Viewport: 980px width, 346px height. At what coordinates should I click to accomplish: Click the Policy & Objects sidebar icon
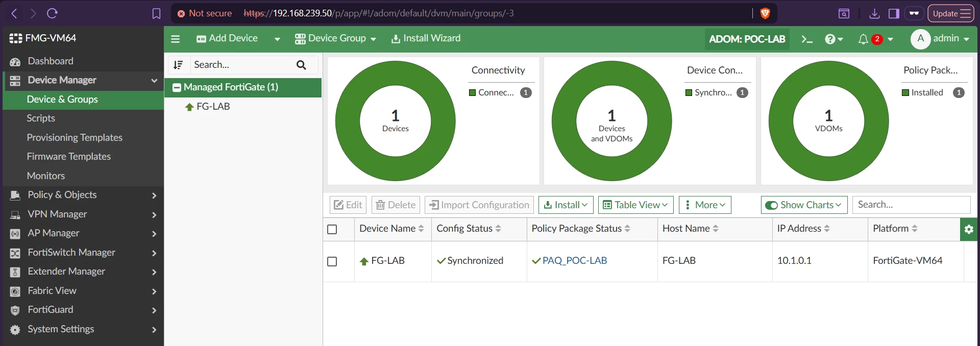click(x=15, y=195)
